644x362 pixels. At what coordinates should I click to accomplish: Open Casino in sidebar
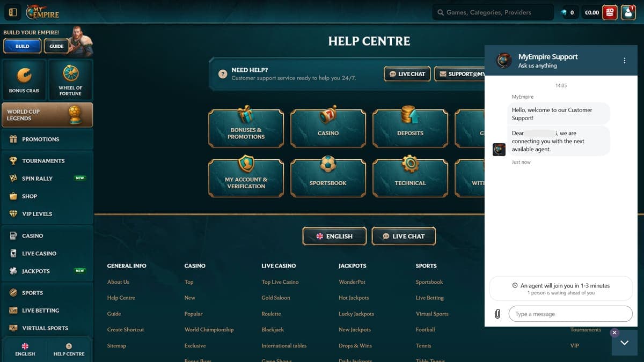(47, 236)
